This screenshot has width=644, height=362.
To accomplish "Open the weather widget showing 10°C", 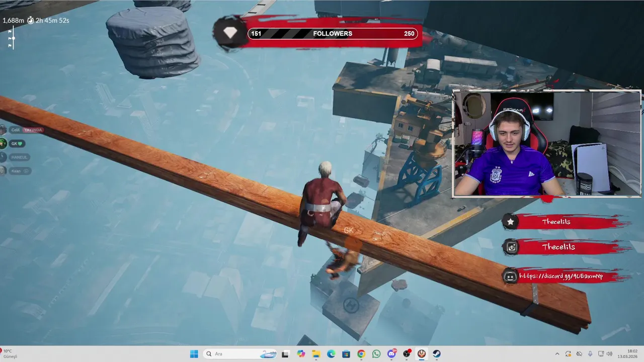I will tap(10, 354).
